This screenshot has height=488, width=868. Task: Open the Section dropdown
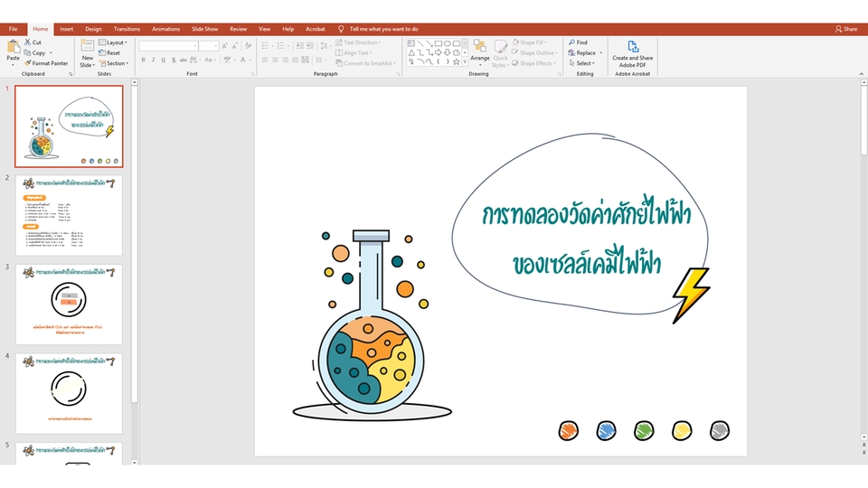coord(114,63)
